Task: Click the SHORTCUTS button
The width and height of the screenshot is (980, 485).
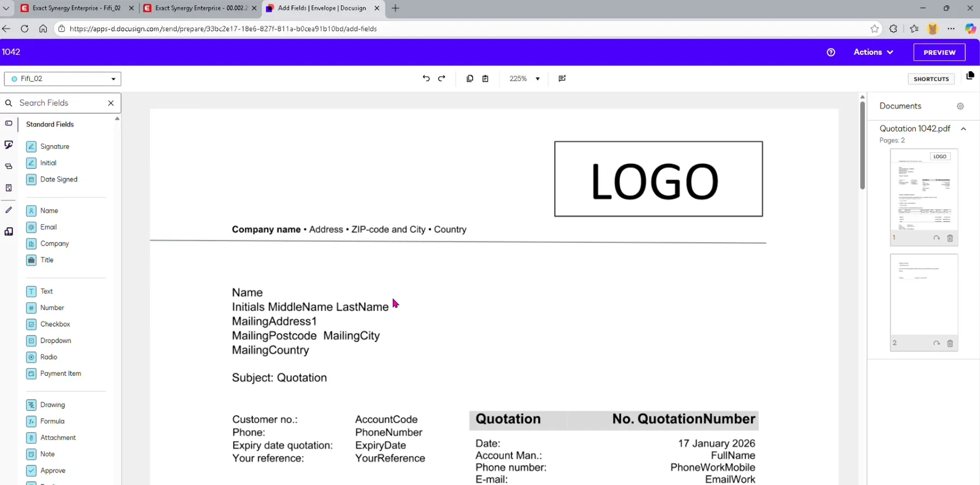Action: tap(931, 79)
